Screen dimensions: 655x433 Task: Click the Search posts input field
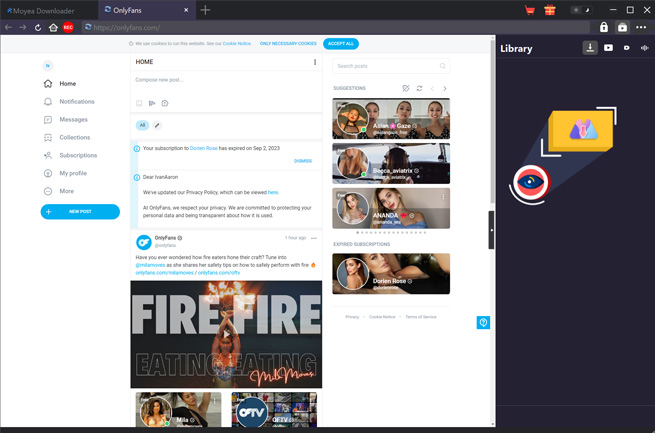coord(386,66)
